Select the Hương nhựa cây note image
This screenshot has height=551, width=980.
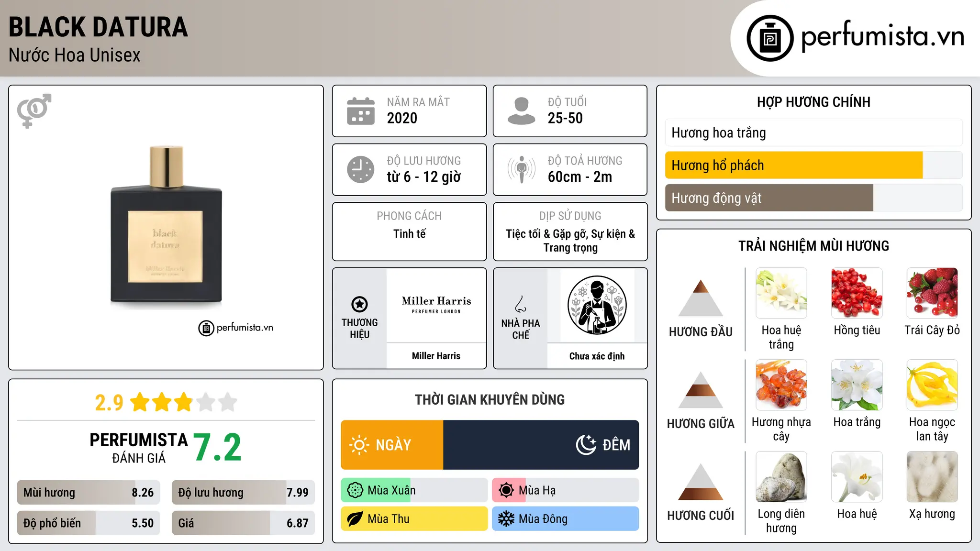point(781,385)
